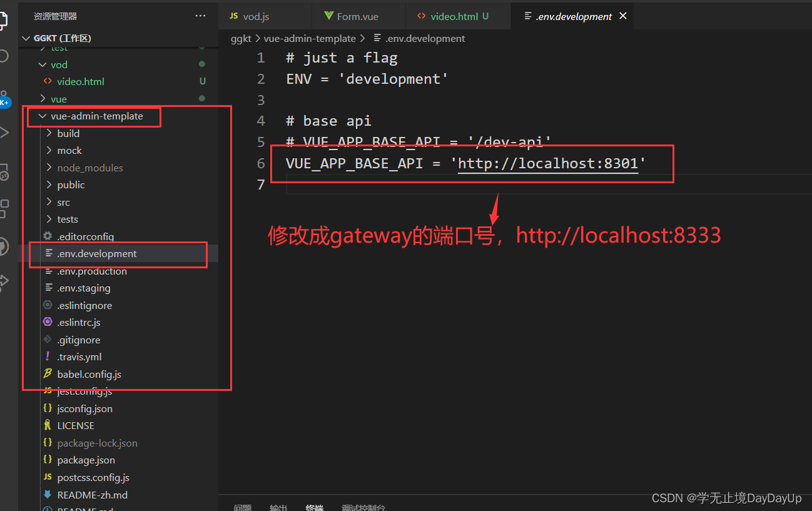The width and height of the screenshot is (812, 511).
Task: Open the Extensions activity bar icon
Action: 4,208
